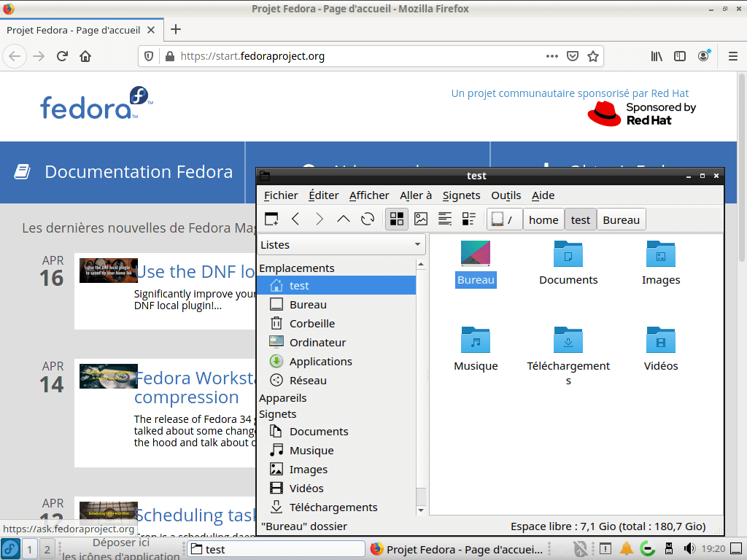Click the home path button
Screen dimensions: 747x560
(543, 219)
